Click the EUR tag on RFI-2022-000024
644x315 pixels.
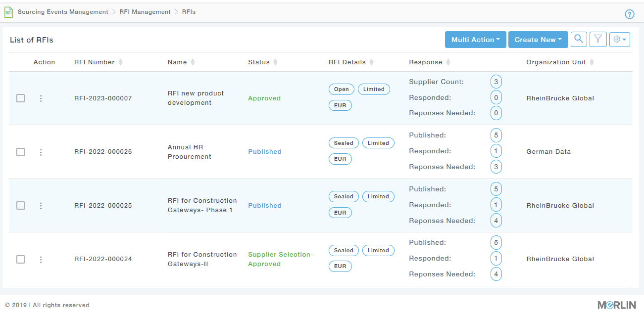(x=340, y=266)
